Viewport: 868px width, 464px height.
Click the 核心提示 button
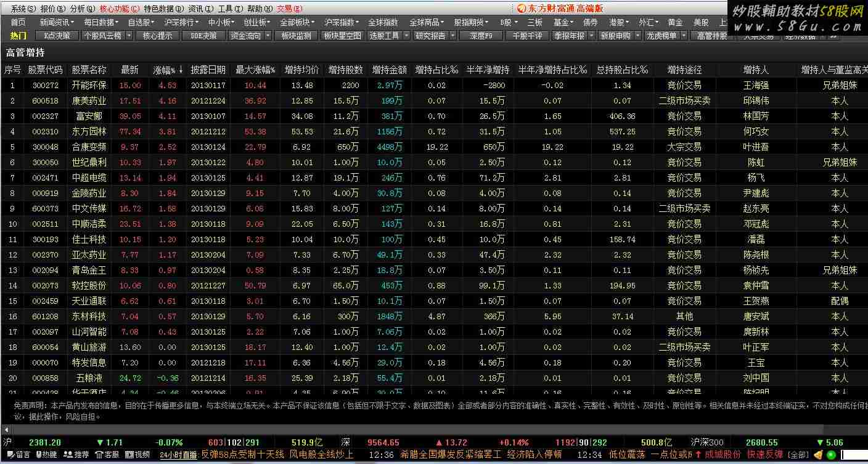click(x=157, y=36)
